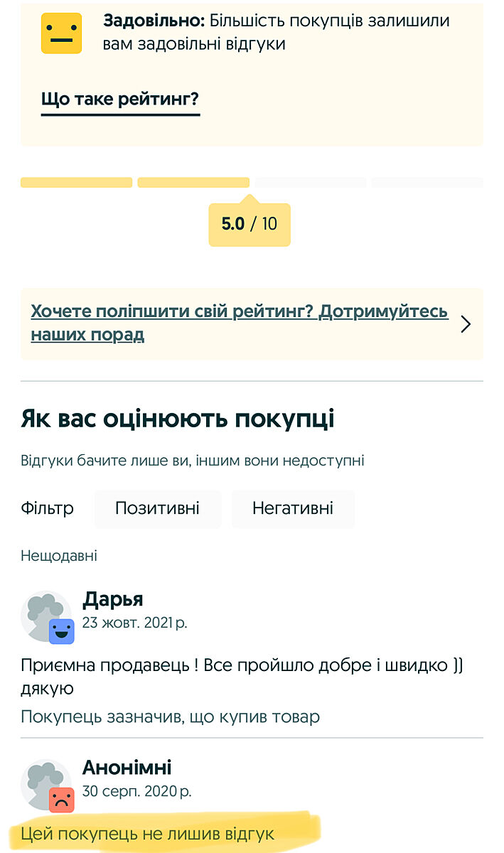Filter reviews by 'Позитивні'
Viewport: 504px width, 853px height.
(x=157, y=508)
